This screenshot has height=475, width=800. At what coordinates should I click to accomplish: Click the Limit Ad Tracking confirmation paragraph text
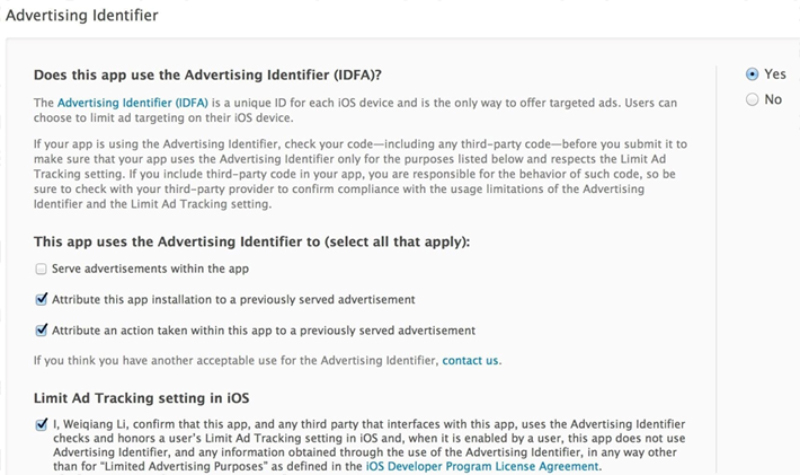pos(369,445)
